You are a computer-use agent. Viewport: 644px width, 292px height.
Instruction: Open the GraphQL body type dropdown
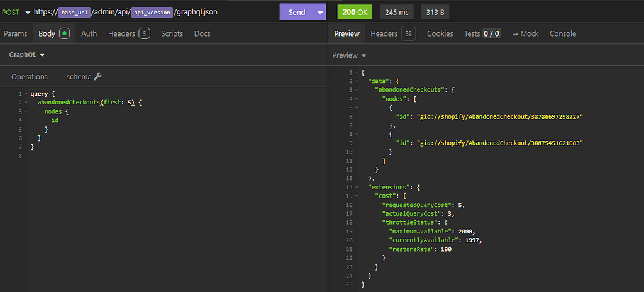[x=26, y=55]
